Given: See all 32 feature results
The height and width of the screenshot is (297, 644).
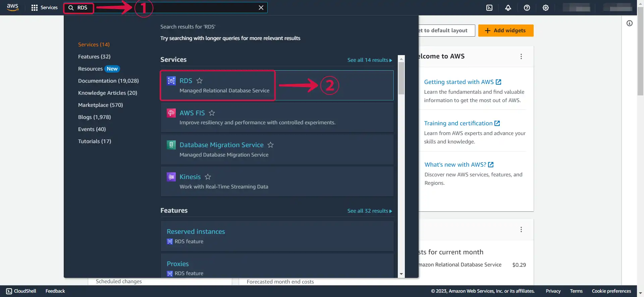Looking at the screenshot, I should (x=370, y=211).
